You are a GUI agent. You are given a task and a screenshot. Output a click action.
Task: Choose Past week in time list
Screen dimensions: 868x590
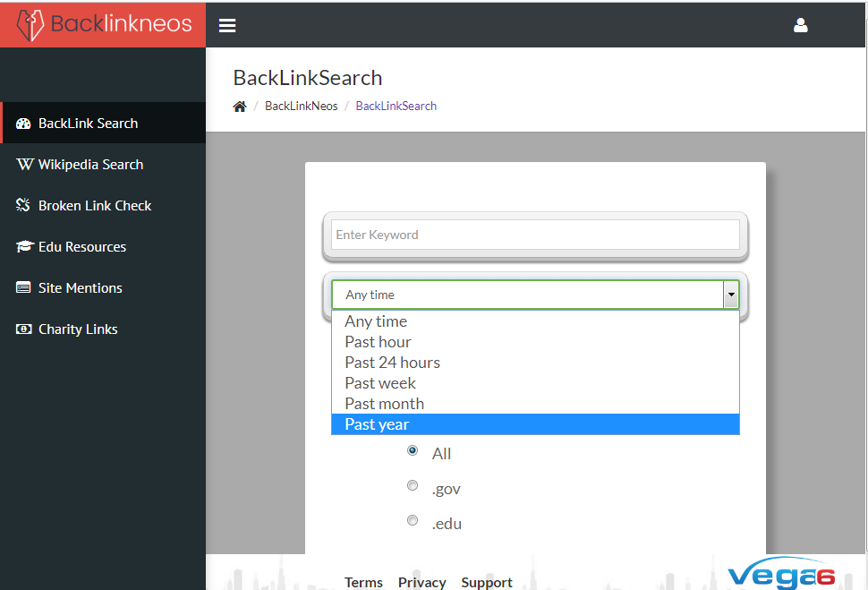tap(380, 383)
